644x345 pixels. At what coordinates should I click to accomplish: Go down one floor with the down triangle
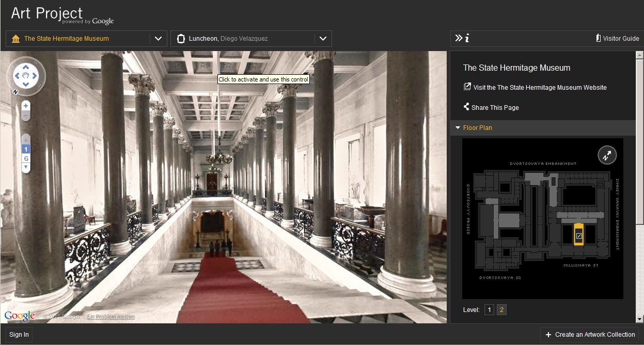pos(26,168)
